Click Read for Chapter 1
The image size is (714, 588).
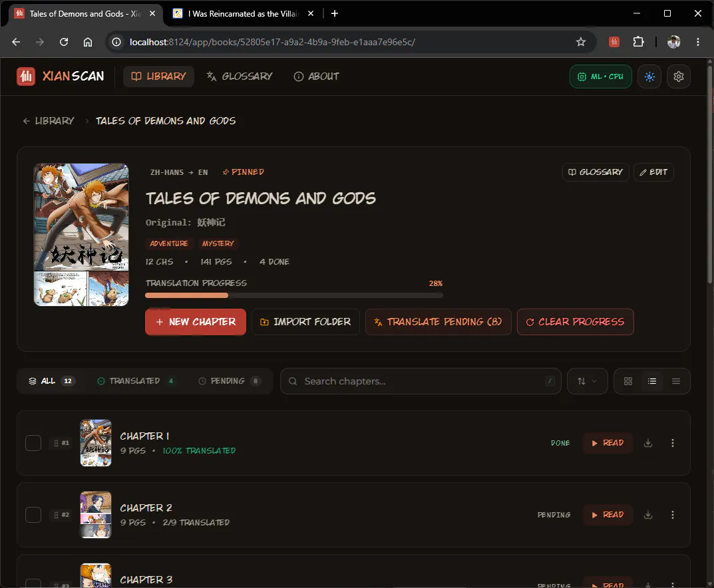(x=608, y=443)
